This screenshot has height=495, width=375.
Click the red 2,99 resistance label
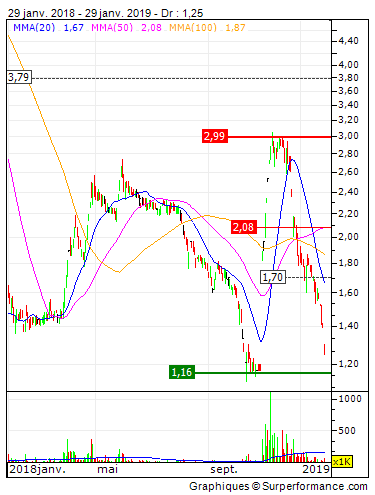coord(215,136)
